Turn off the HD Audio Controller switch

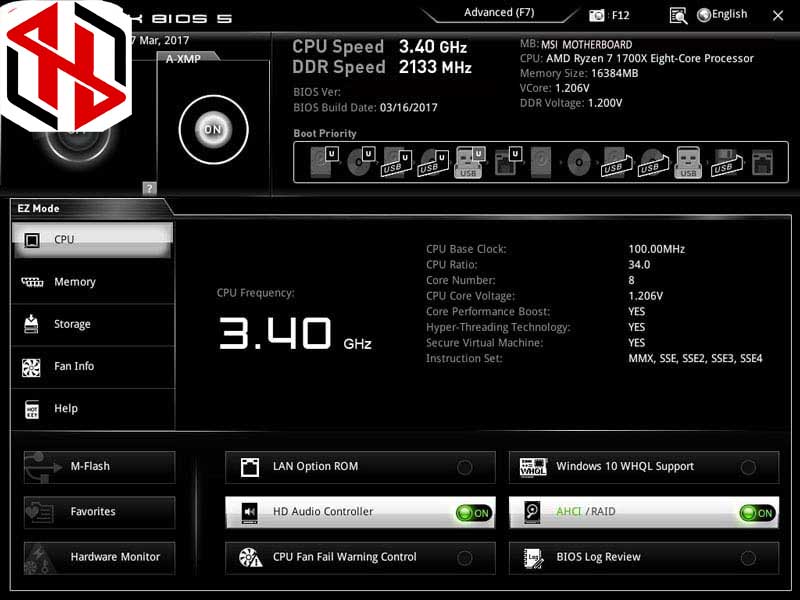pos(473,513)
